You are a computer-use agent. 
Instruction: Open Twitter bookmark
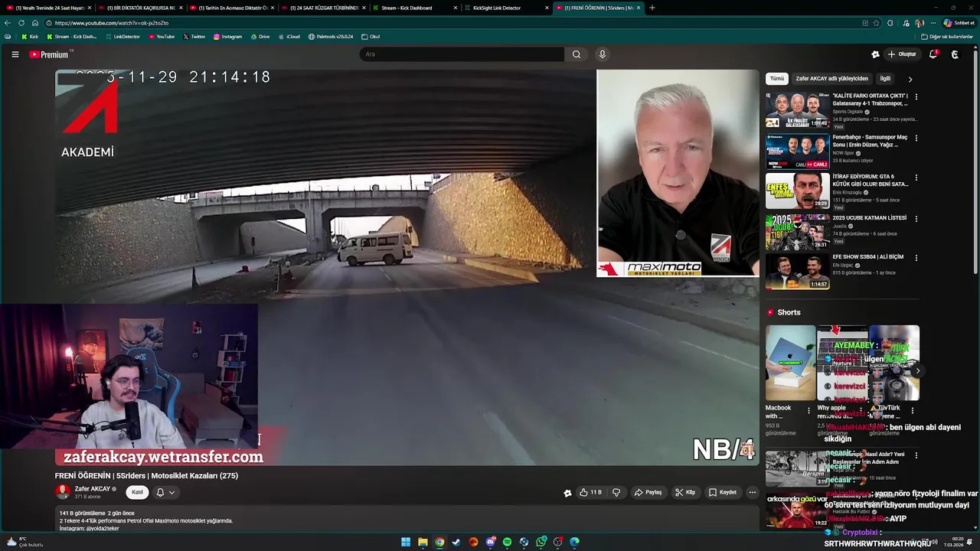click(194, 37)
